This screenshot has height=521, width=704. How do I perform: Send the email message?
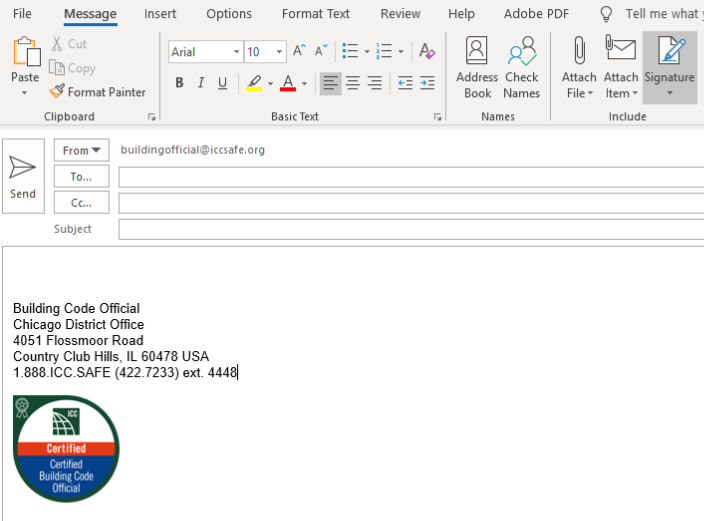click(x=23, y=176)
